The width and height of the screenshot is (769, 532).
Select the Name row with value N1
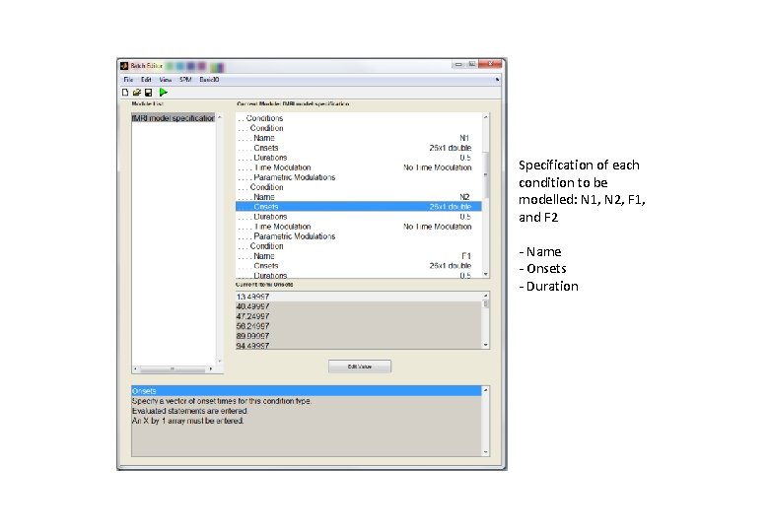pos(359,138)
